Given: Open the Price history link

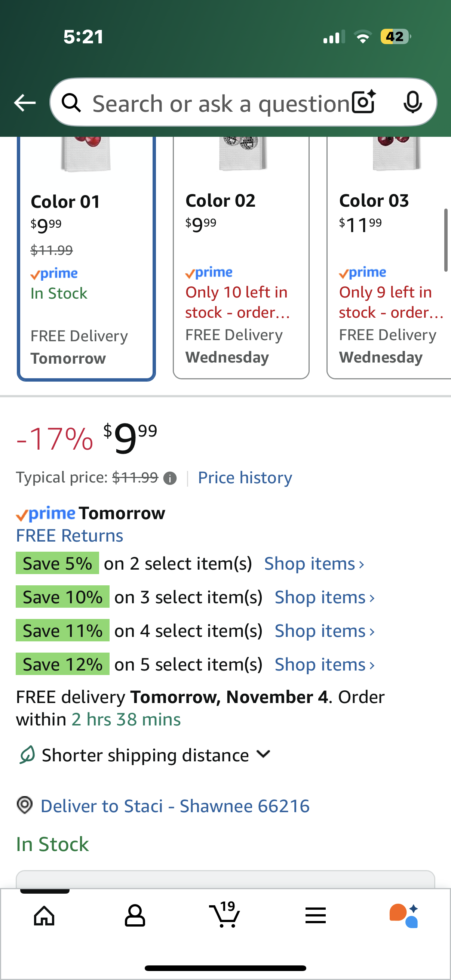Looking at the screenshot, I should tap(245, 477).
